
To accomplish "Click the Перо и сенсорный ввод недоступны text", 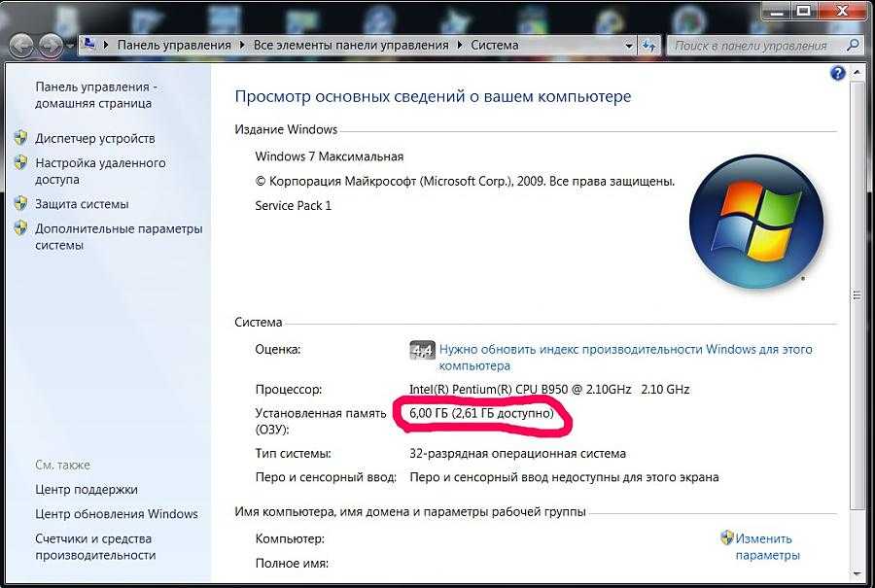I will click(564, 478).
